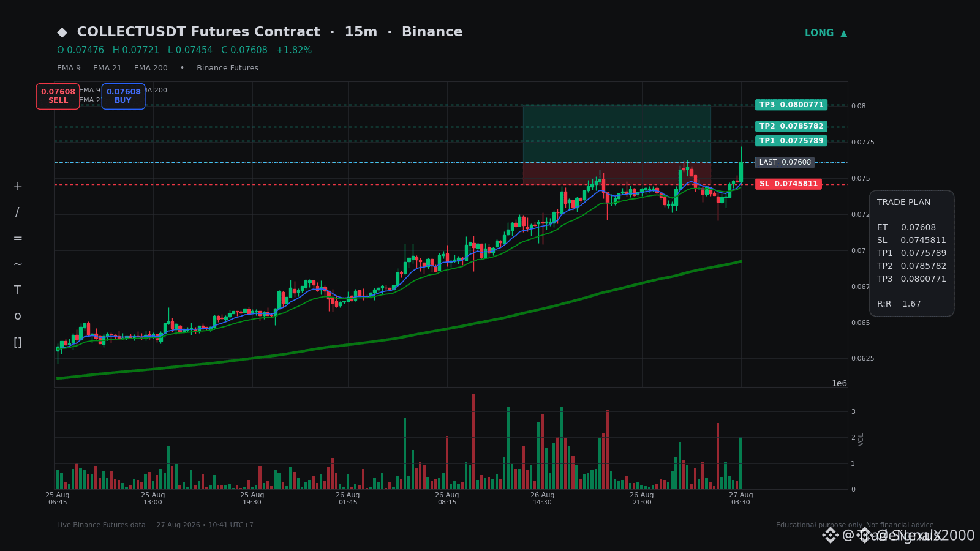Click the red SL 0.0745811 price tag
Screen dimensions: 980x551
pyautogui.click(x=789, y=184)
